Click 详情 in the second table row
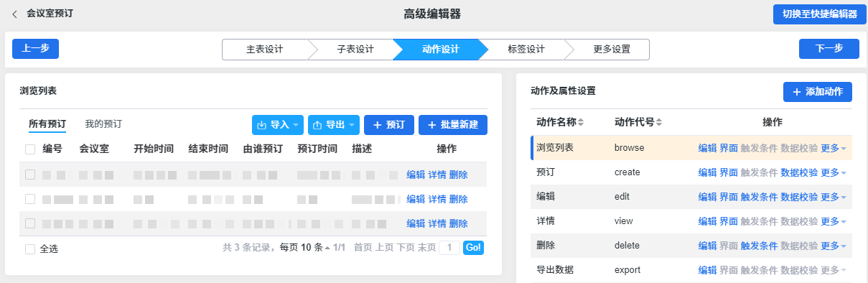This screenshot has width=868, height=283. click(x=437, y=199)
